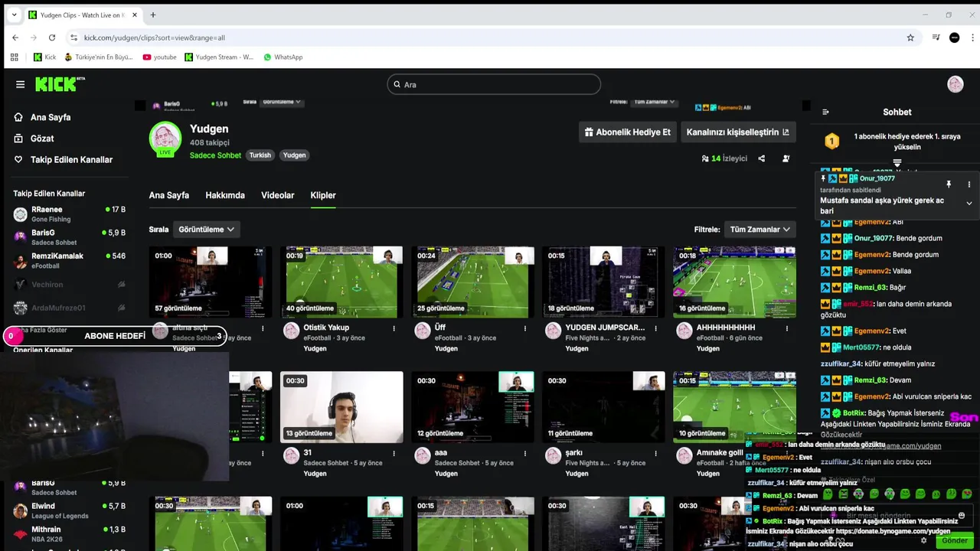Reload the browser page
980x551 pixels.
click(x=52, y=37)
